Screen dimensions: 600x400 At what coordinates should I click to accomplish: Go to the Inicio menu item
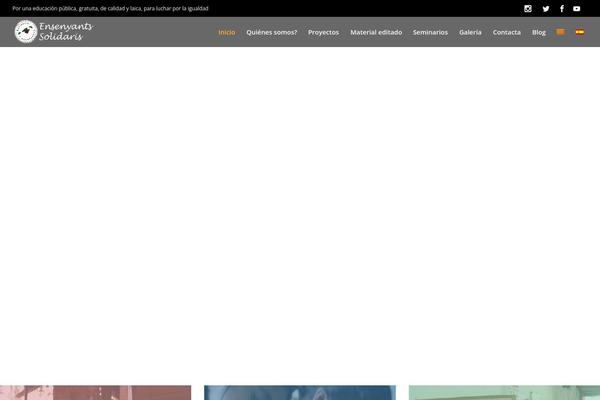point(227,32)
